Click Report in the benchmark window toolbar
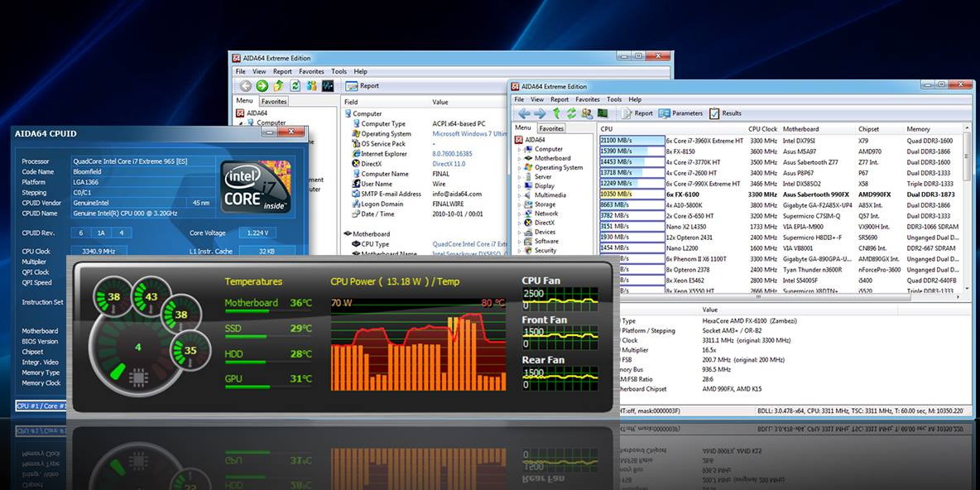 coord(637,113)
